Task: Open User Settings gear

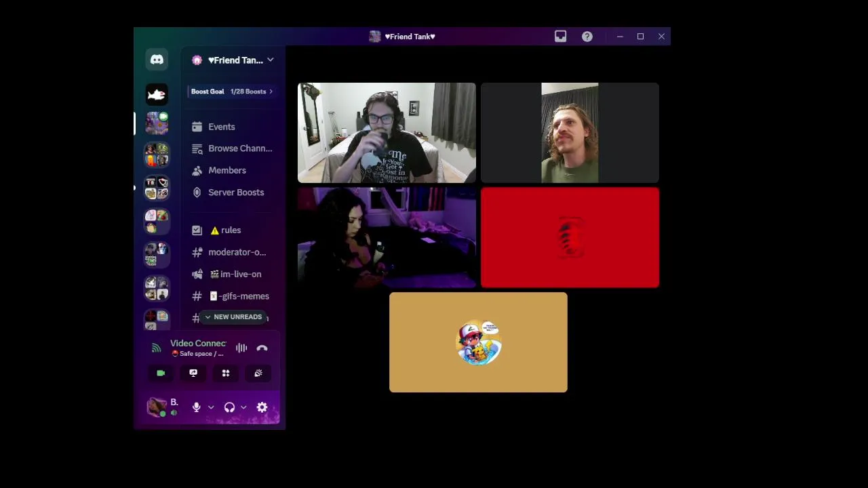Action: 262,407
